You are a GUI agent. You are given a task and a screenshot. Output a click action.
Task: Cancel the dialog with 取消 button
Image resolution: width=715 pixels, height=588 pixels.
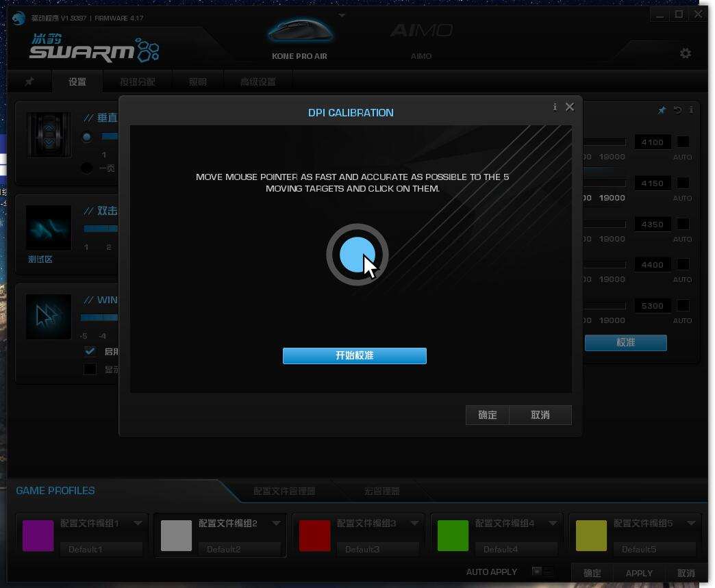click(x=540, y=415)
